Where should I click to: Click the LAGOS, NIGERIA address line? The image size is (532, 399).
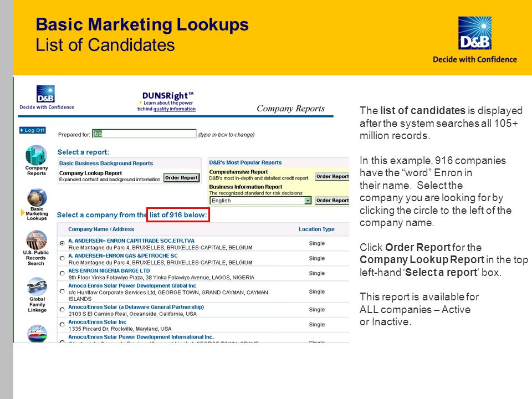pos(161,277)
